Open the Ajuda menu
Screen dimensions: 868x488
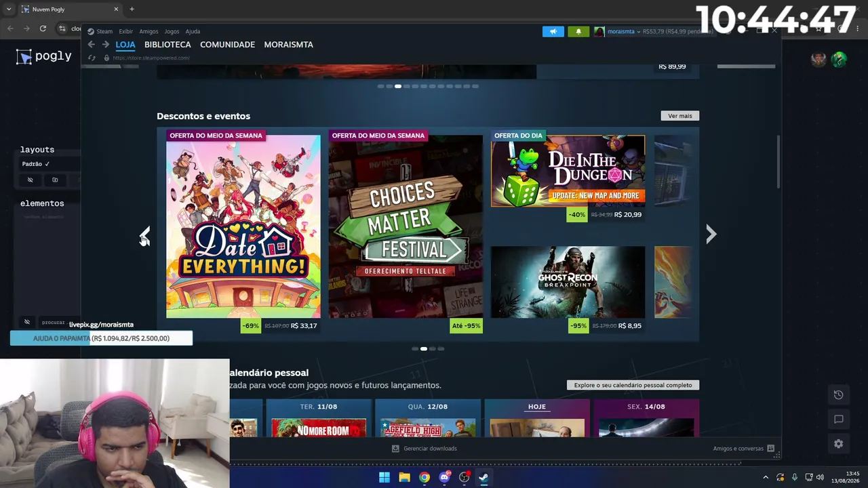click(x=193, y=31)
